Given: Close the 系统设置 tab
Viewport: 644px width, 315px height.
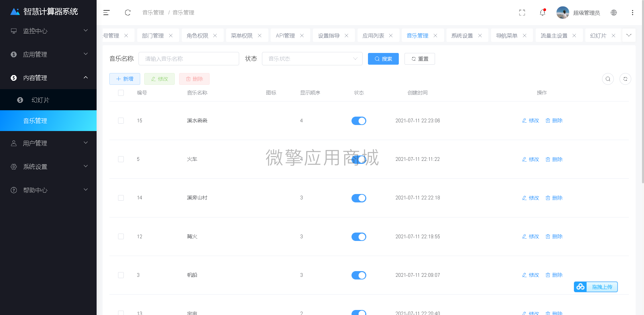Looking at the screenshot, I should [x=480, y=36].
